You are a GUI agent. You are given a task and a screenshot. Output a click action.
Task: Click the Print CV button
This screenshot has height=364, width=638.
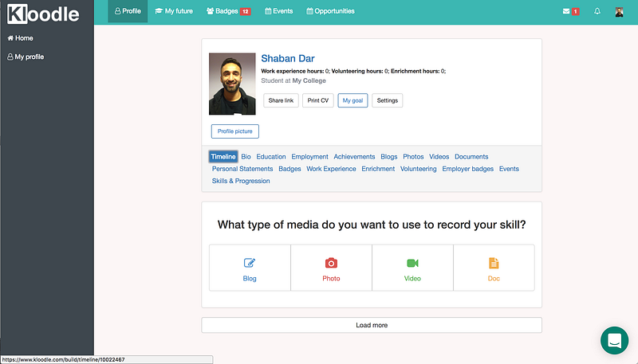(317, 100)
